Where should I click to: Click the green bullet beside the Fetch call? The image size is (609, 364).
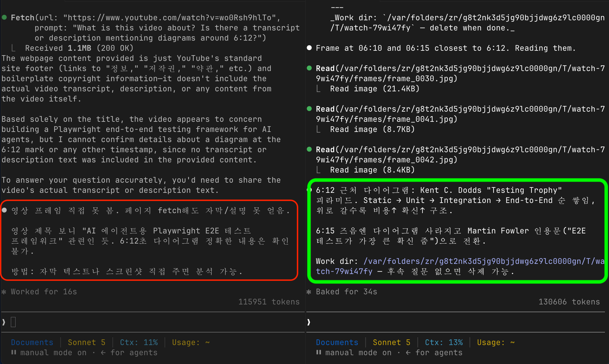click(x=4, y=17)
